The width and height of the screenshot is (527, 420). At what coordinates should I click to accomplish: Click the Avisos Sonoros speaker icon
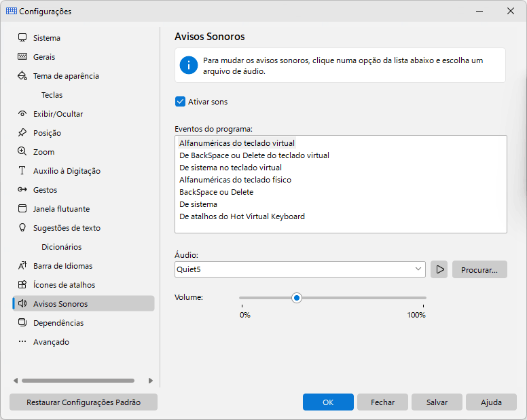22,303
